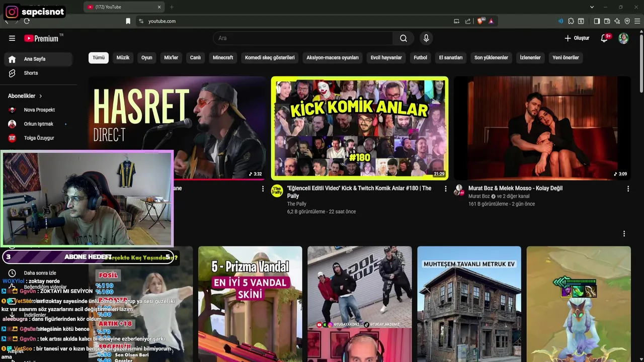Select the Minecraft filter chip
644x362 pixels.
pos(223,58)
